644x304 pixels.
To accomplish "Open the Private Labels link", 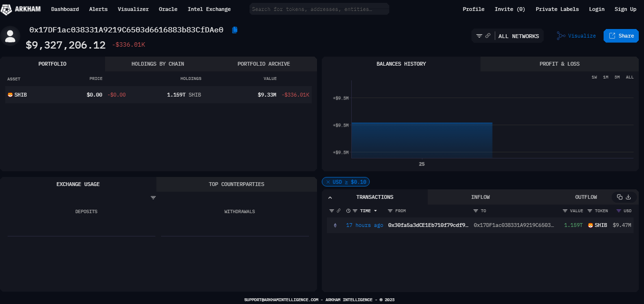I will (557, 9).
